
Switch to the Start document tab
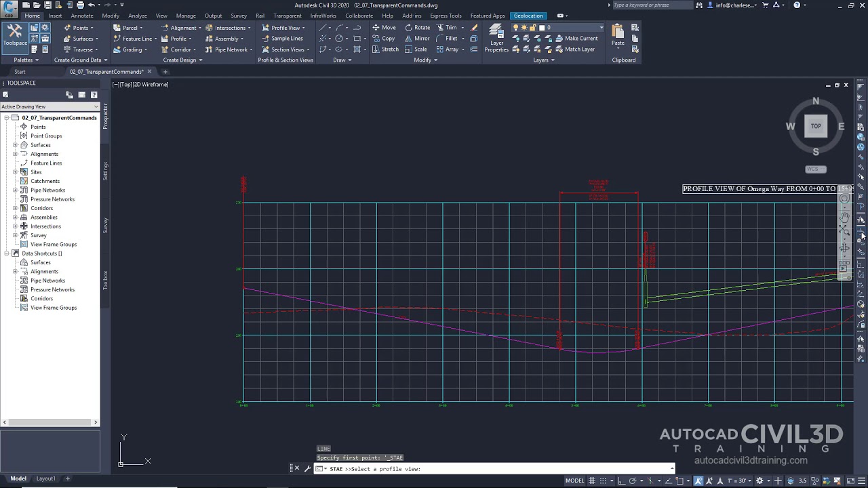tap(20, 72)
